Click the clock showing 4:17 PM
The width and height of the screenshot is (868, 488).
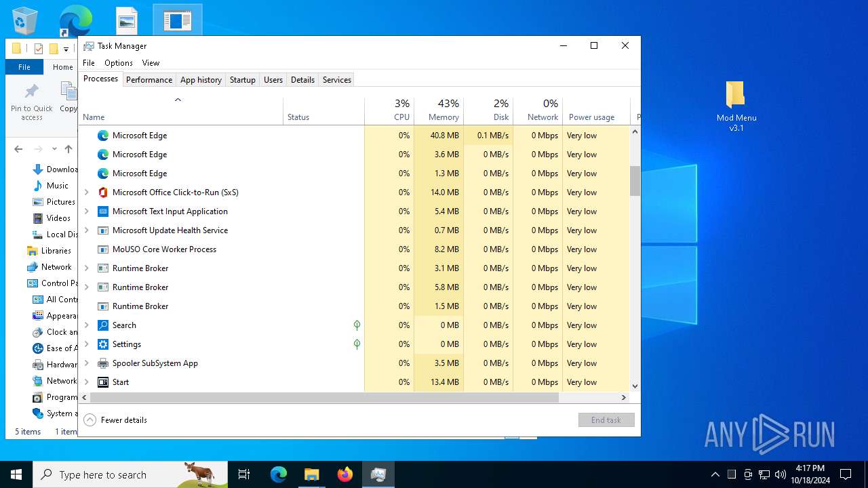(x=810, y=474)
